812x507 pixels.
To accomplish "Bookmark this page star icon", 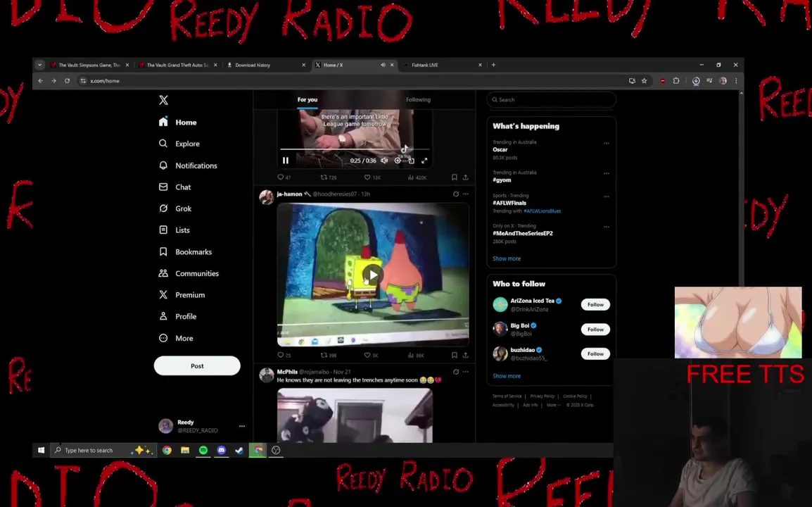I will 645,81.
